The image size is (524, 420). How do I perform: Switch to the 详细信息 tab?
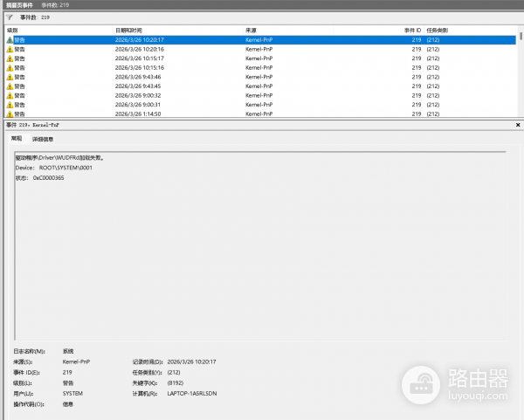pos(43,139)
